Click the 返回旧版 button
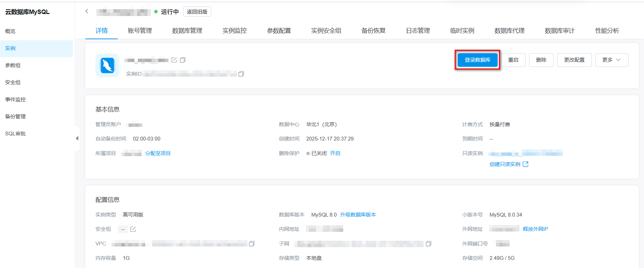This screenshot has height=268, width=644. [197, 12]
